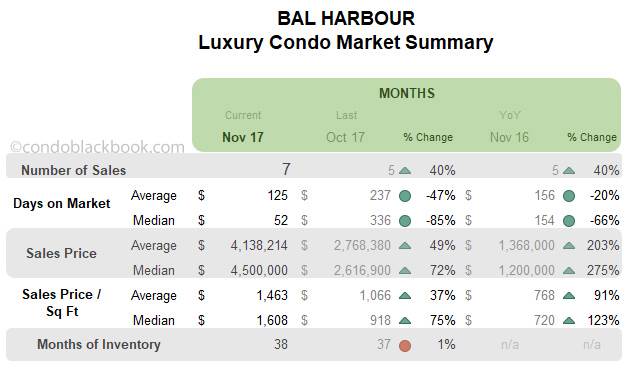Click up triangle next to 37% price/sqft
Screen dimensions: 630x372
point(405,296)
